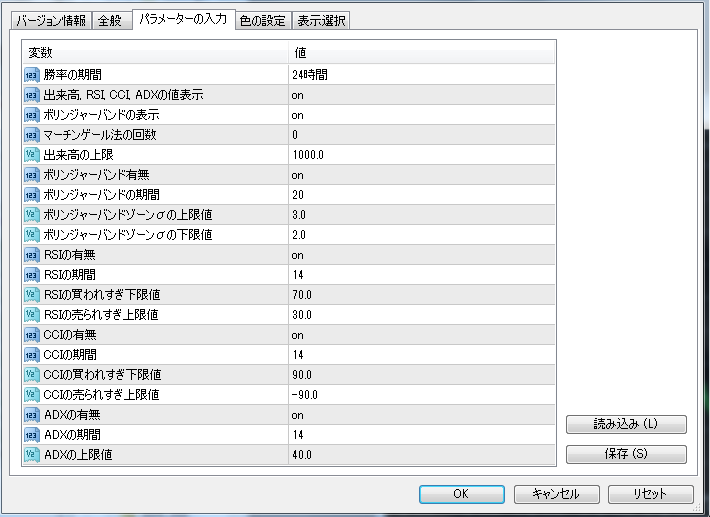This screenshot has height=517, width=710.
Task: Edit the CCIの買われすぎ下限値 value 90.0
Action: (422, 375)
